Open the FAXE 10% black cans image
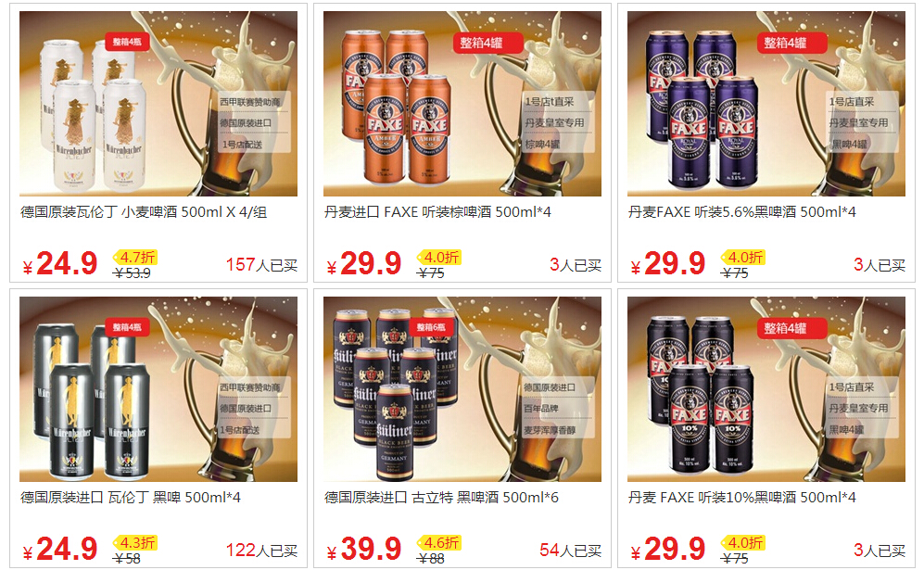 point(766,389)
